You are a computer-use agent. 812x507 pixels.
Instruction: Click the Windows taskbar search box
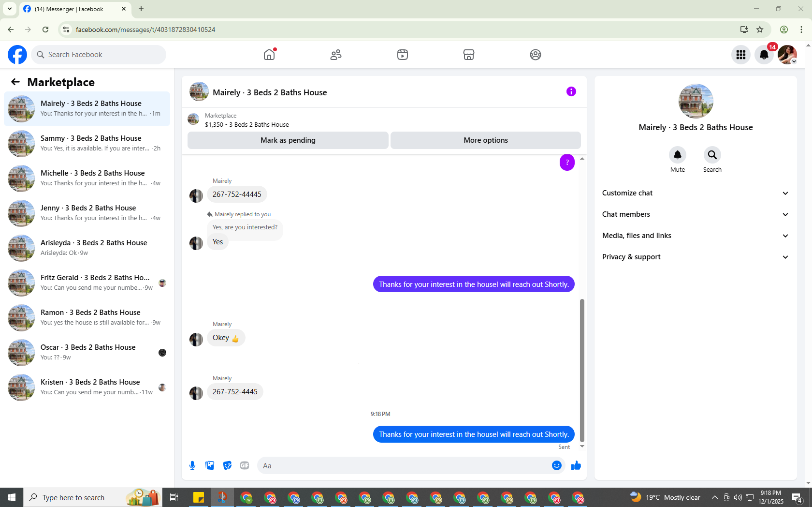93,497
